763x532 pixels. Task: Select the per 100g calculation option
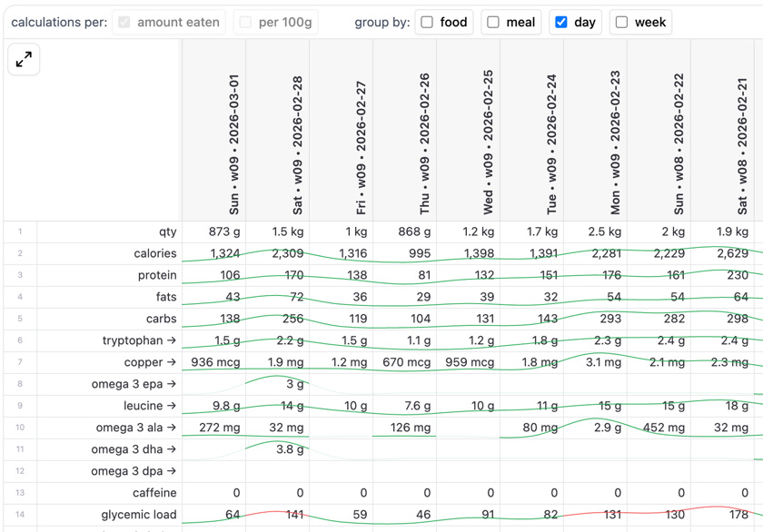tap(245, 22)
